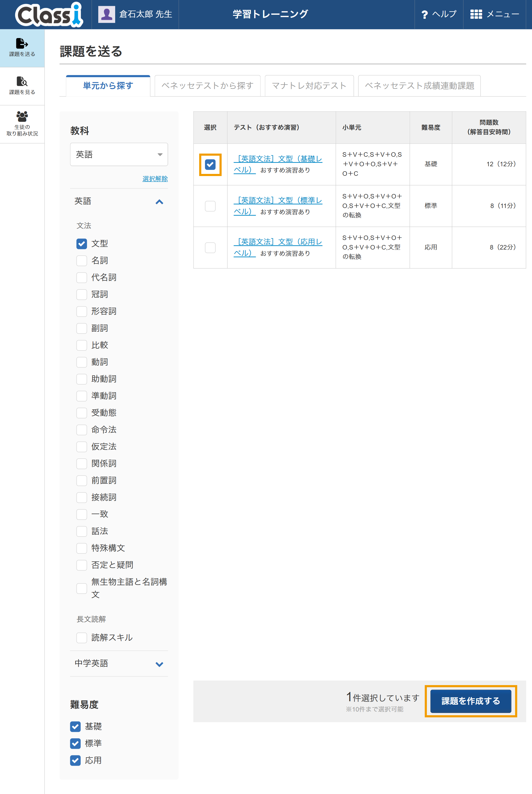Check the 副詞 checkbox
532x794 pixels.
tap(81, 328)
